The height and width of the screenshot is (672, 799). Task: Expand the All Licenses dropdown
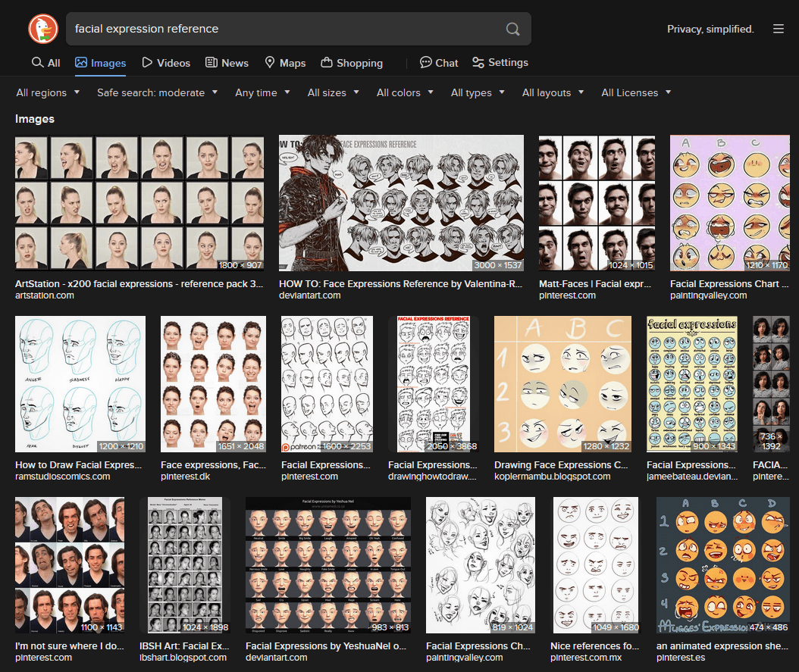click(636, 92)
